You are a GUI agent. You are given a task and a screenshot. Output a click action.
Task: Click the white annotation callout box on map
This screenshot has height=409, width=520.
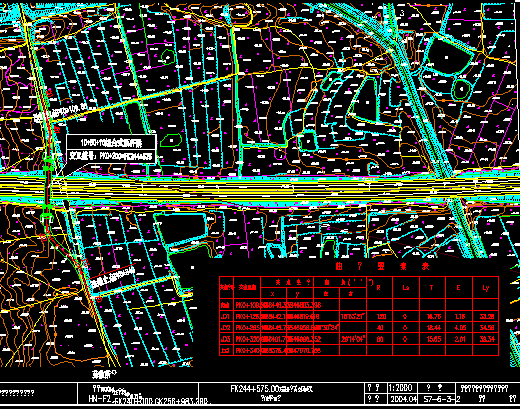pos(111,149)
